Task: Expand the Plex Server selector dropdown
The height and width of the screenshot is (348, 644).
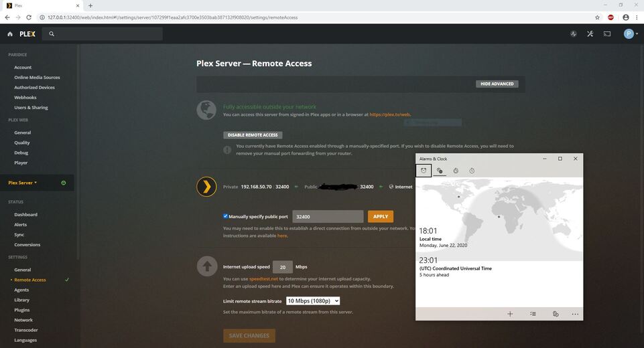Action: coord(23,183)
